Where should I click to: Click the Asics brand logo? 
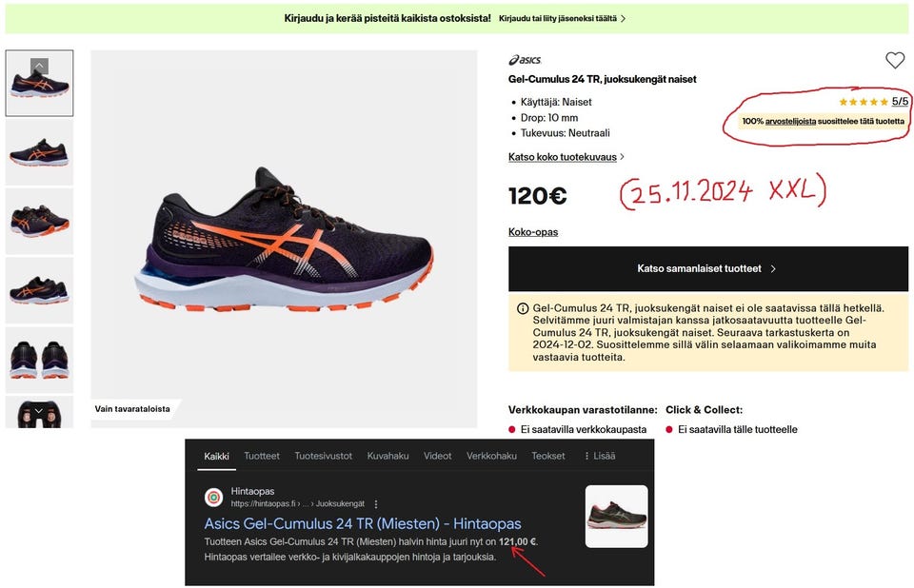[525, 59]
